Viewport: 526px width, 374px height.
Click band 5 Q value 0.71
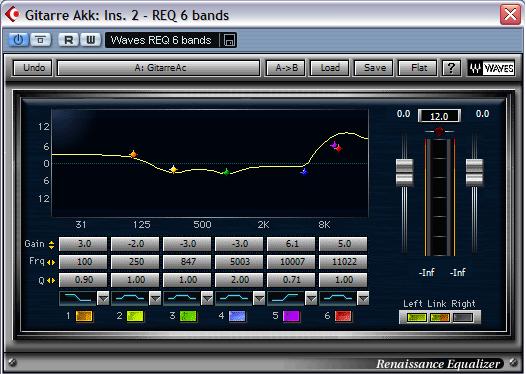(291, 280)
